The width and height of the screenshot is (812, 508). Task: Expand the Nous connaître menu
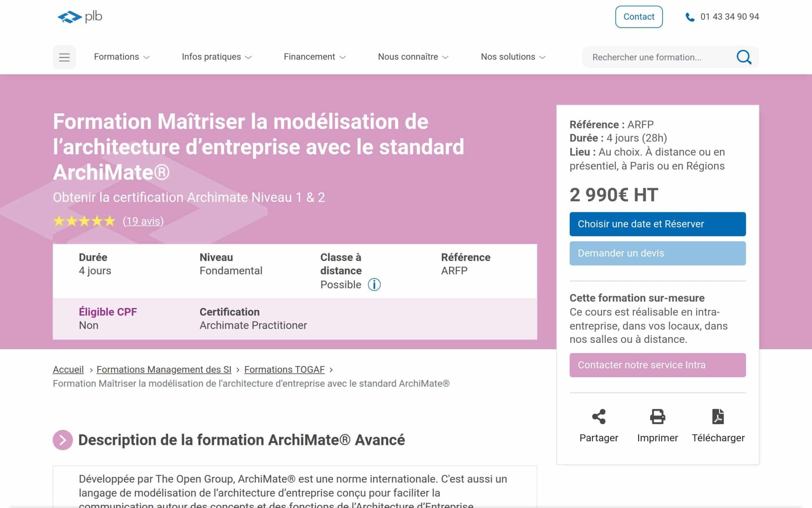(413, 57)
